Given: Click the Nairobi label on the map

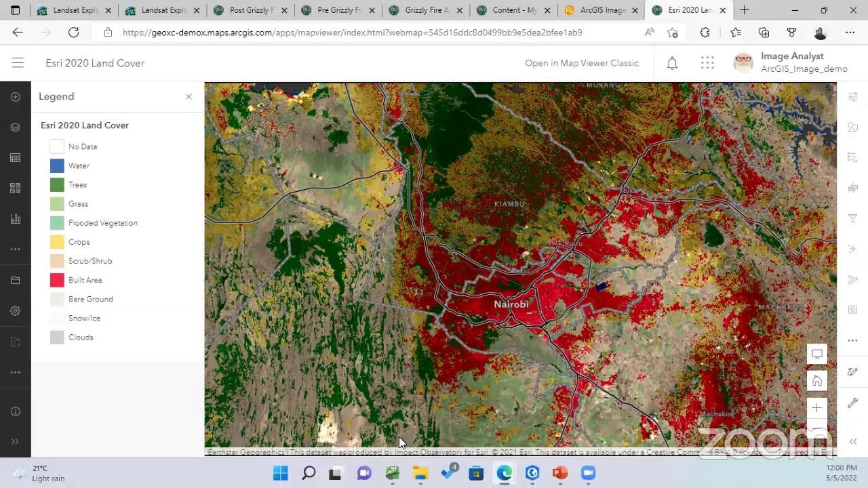Looking at the screenshot, I should (x=511, y=304).
